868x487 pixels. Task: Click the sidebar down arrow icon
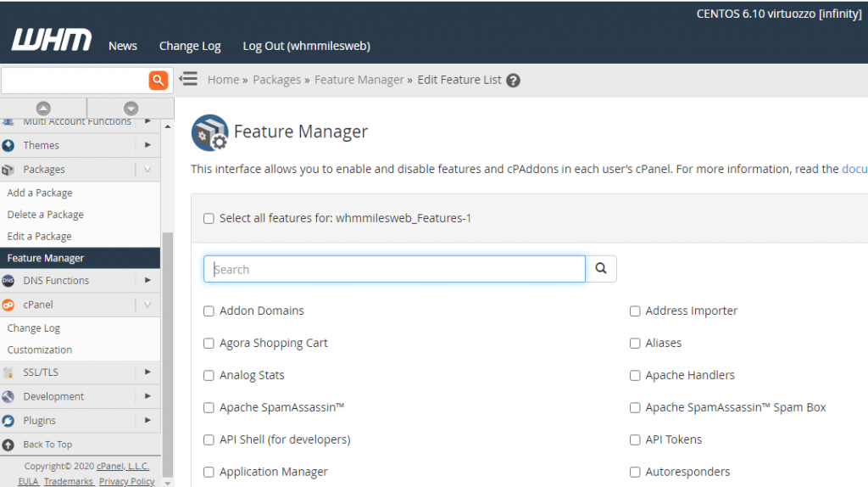tap(131, 108)
